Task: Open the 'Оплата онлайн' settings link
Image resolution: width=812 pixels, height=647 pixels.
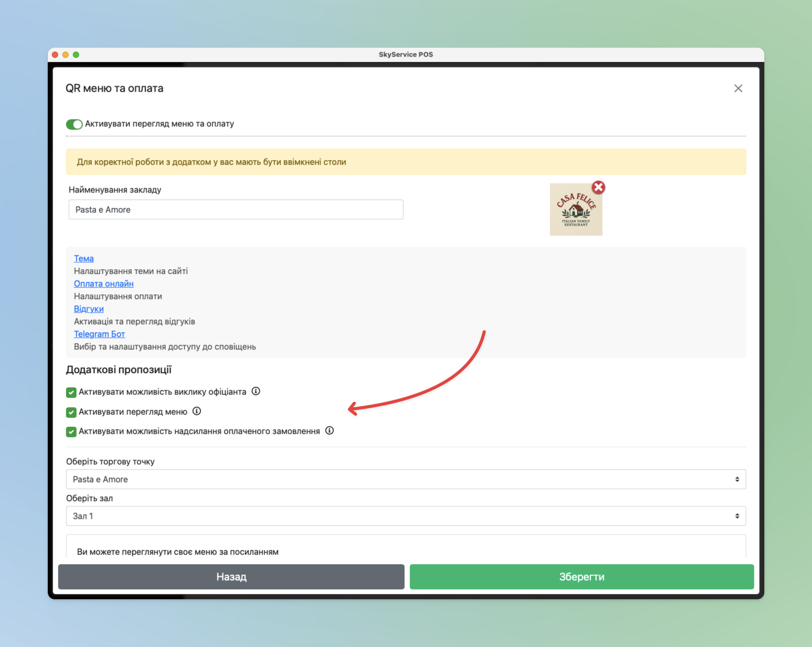Action: click(x=103, y=284)
